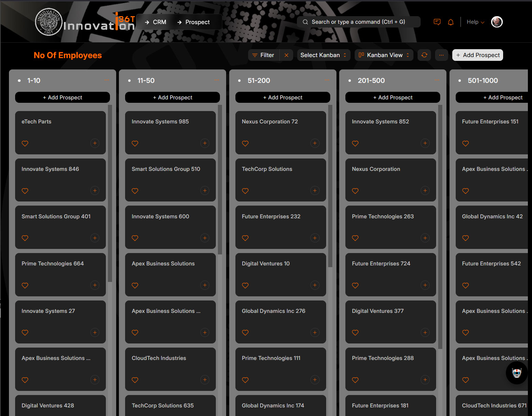
Task: Open the 1-10 column options menu
Action: [x=107, y=80]
